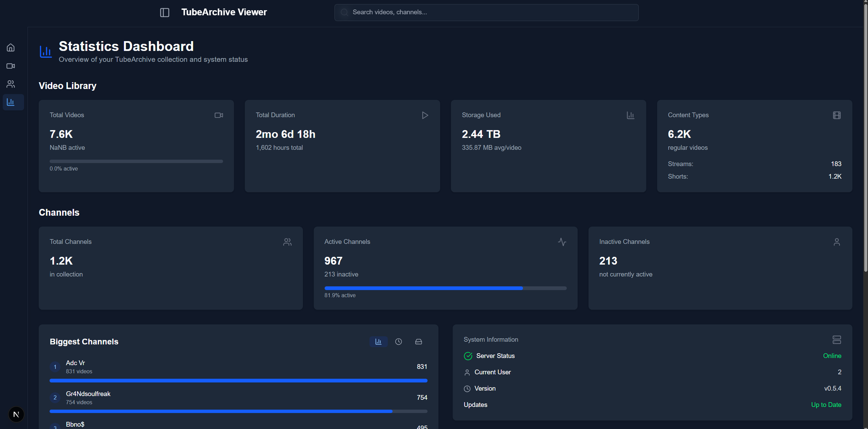Click the 335.87 MB avg/video text
This screenshot has height=429, width=868.
[x=492, y=148]
